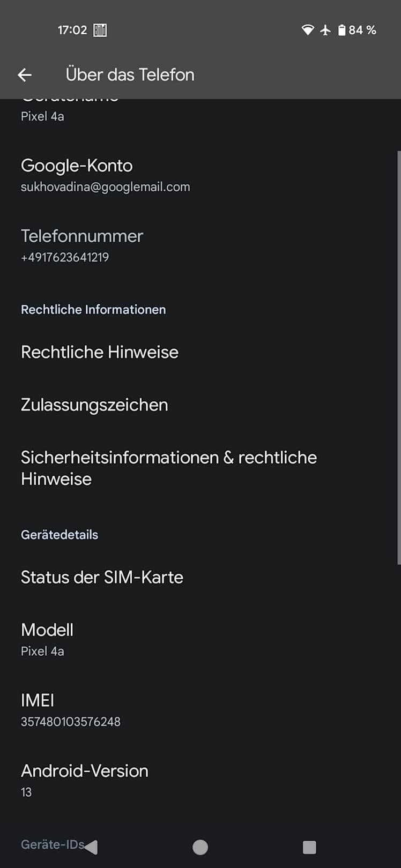Open Rechtliche Hinweise

pyautogui.click(x=100, y=352)
